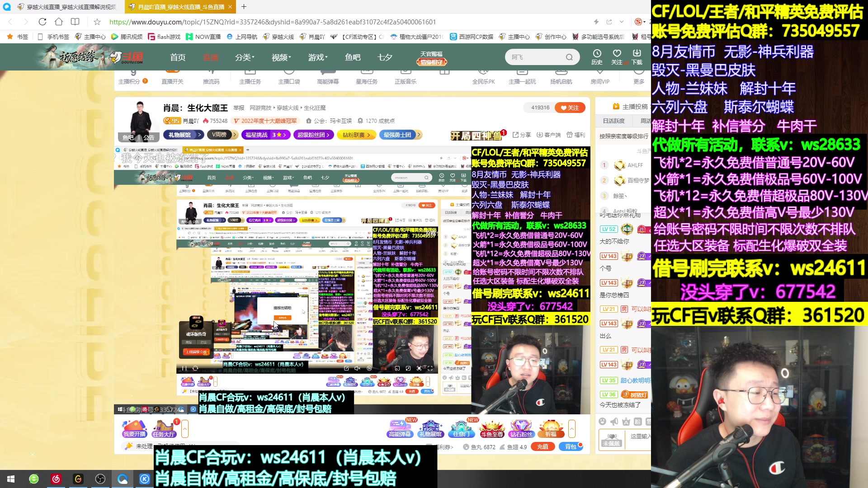Select 直播 in Douyu navigation
Viewport: 868px width, 488px height.
(211, 57)
